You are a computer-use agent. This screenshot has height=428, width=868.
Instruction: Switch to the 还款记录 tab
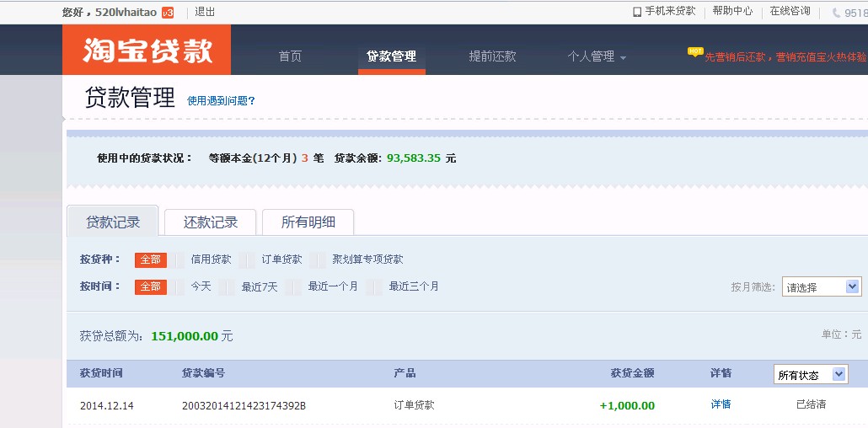[211, 222]
